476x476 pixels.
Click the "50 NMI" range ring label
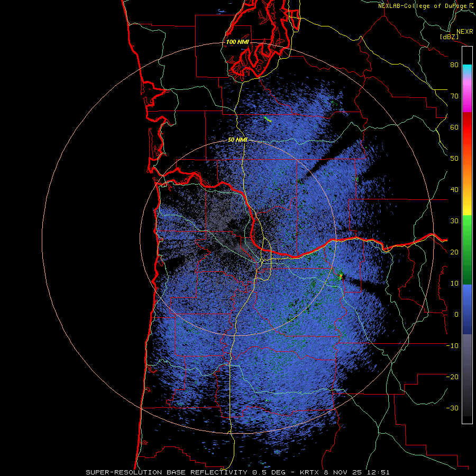pos(237,140)
